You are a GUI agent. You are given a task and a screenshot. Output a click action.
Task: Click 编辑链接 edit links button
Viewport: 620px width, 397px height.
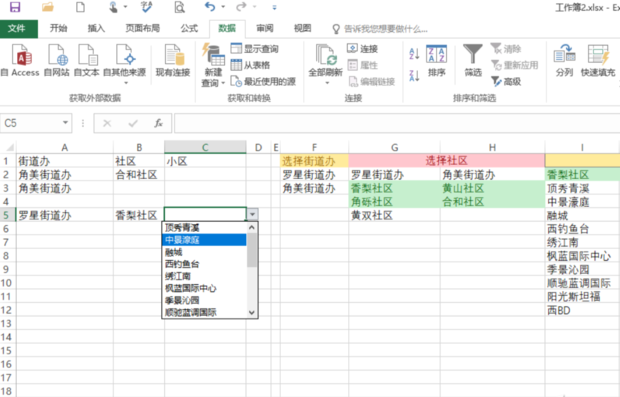pyautogui.click(x=371, y=81)
